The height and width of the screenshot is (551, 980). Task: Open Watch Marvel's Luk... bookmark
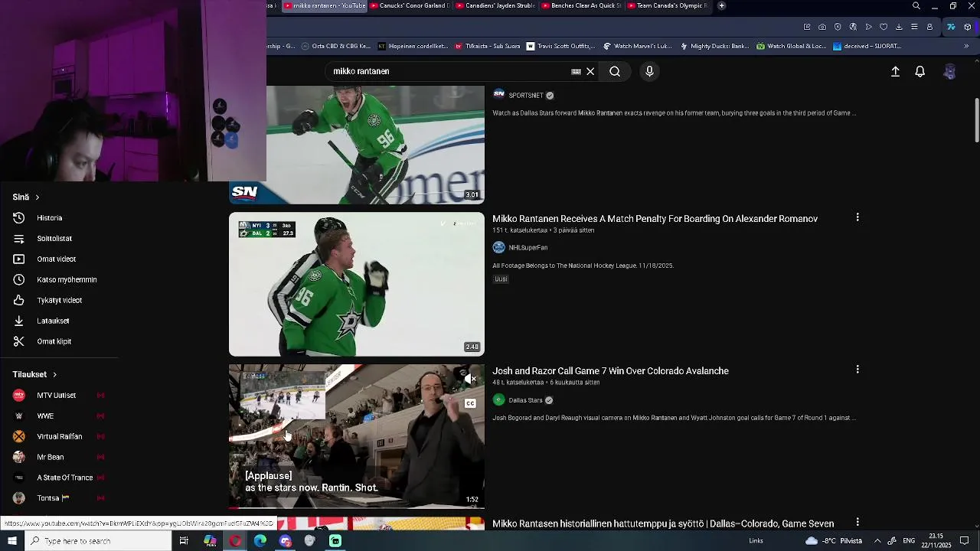pyautogui.click(x=637, y=46)
